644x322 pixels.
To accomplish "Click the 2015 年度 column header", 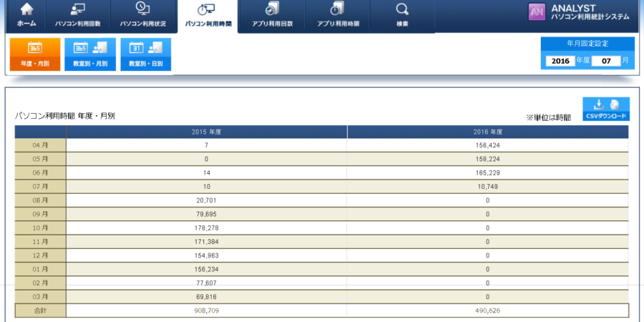I will coord(206,132).
